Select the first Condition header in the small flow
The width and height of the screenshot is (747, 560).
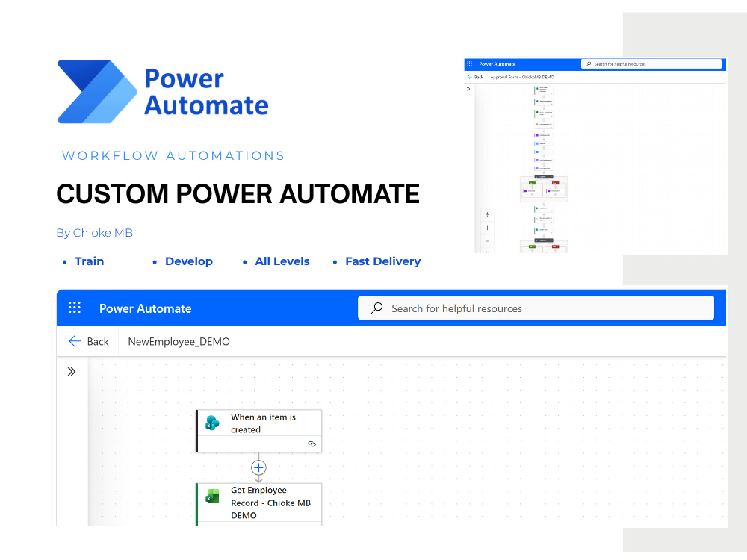[x=543, y=177]
